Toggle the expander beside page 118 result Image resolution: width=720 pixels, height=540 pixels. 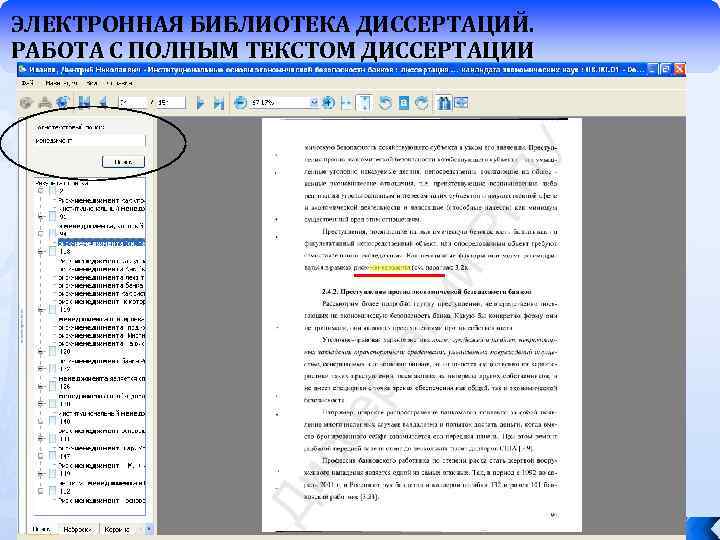point(40,252)
